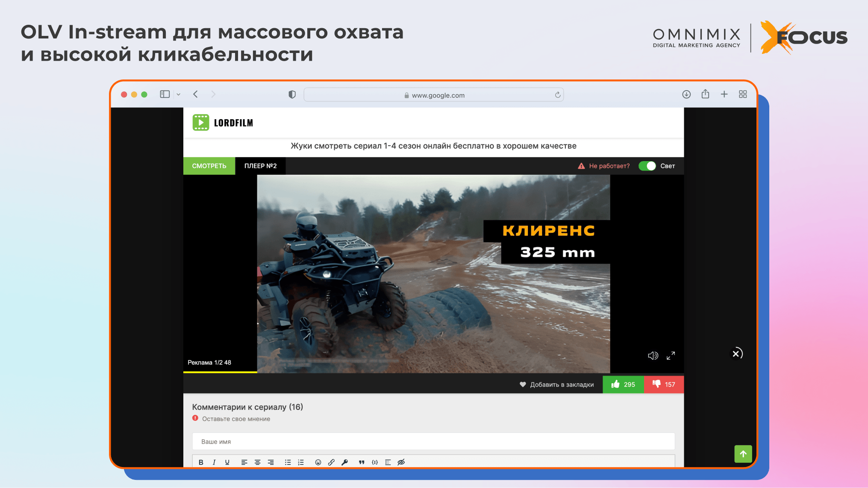Image resolution: width=868 pixels, height=488 pixels.
Task: Click the insert link icon
Action: (x=331, y=462)
